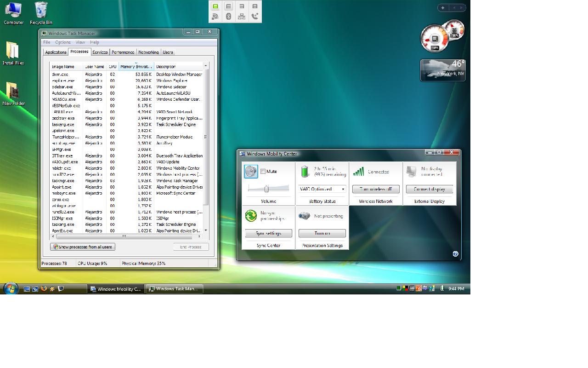Click the green Sync Center icon
This screenshot has width=588, height=368.
[251, 216]
